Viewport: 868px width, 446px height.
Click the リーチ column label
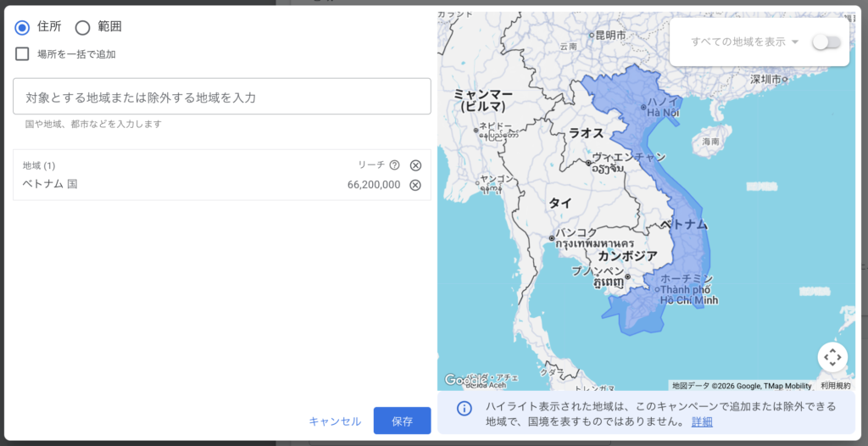coord(371,164)
